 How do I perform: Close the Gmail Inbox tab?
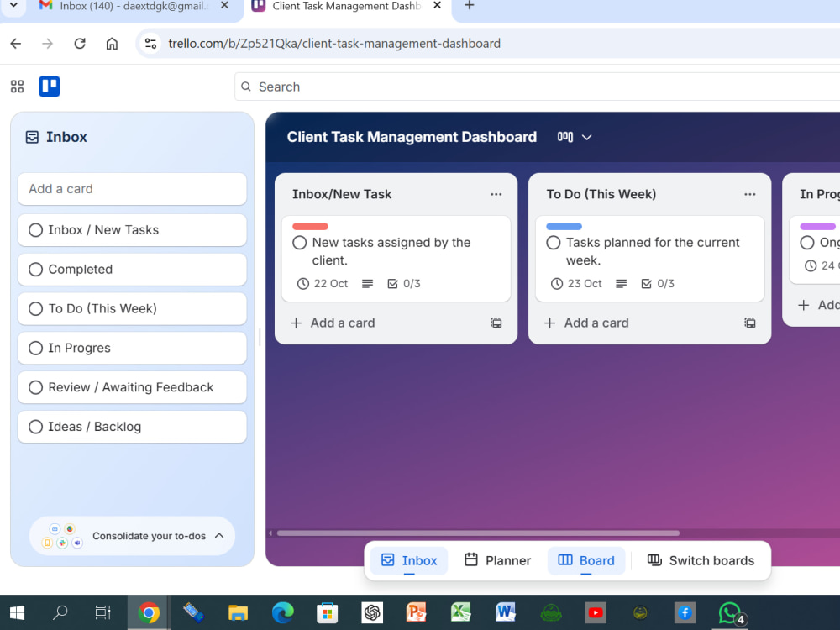coord(224,5)
